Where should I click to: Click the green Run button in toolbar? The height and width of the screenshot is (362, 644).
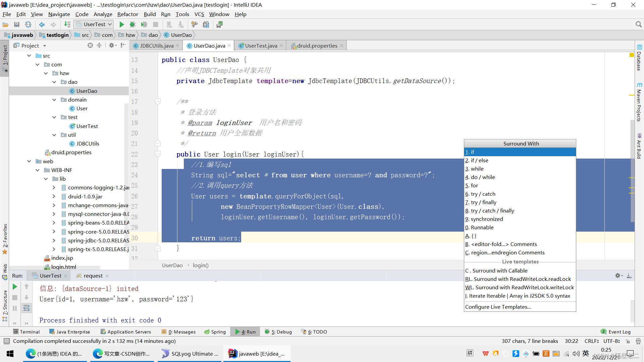pos(122,24)
